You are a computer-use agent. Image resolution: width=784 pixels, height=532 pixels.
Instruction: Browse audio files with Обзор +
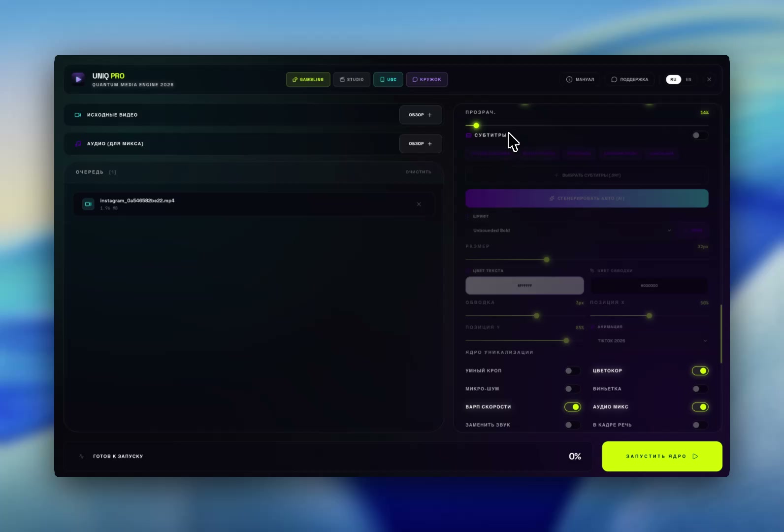tap(421, 144)
